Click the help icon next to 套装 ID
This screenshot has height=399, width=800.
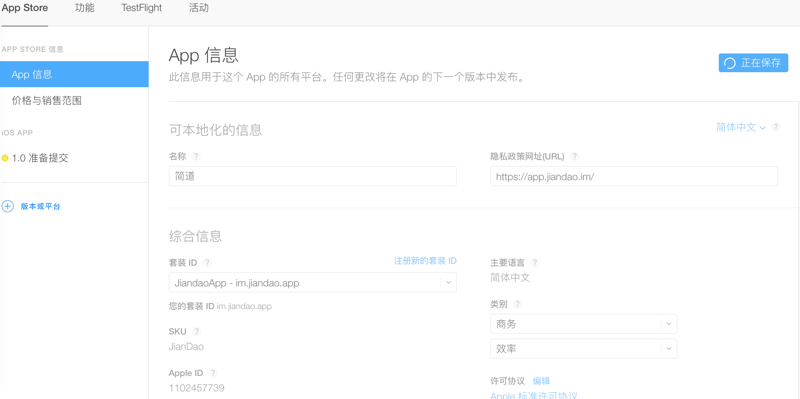[207, 263]
